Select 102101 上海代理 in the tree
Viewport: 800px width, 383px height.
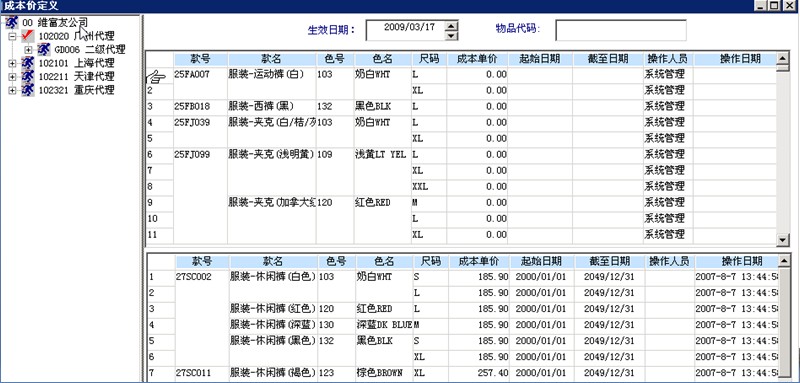pos(77,63)
